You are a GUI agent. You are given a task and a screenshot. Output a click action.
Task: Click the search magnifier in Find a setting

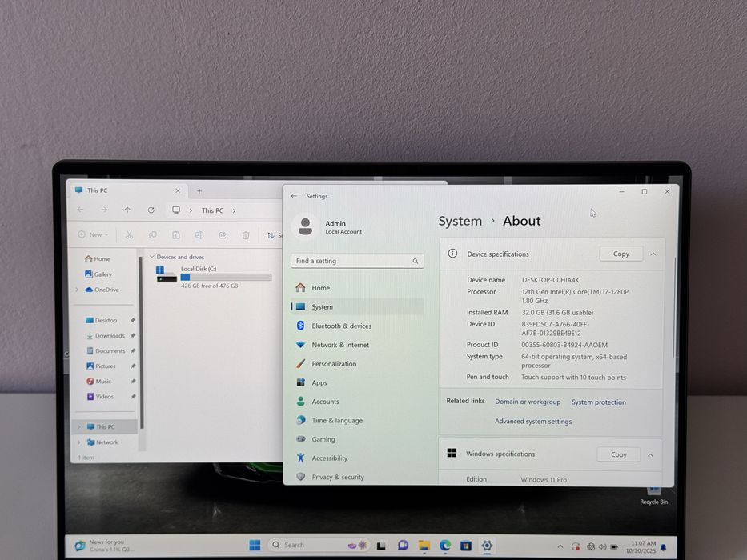click(416, 261)
